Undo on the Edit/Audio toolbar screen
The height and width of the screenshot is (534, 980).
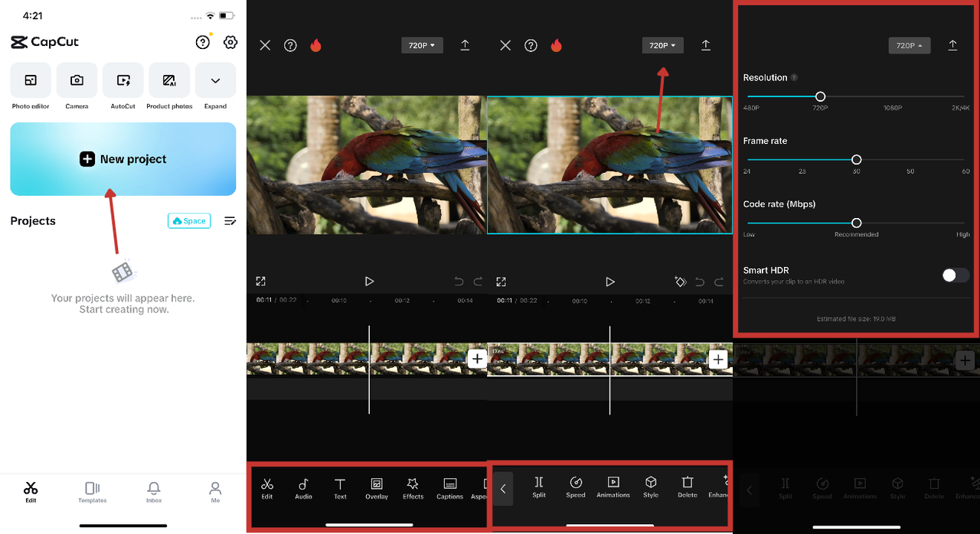(x=459, y=282)
